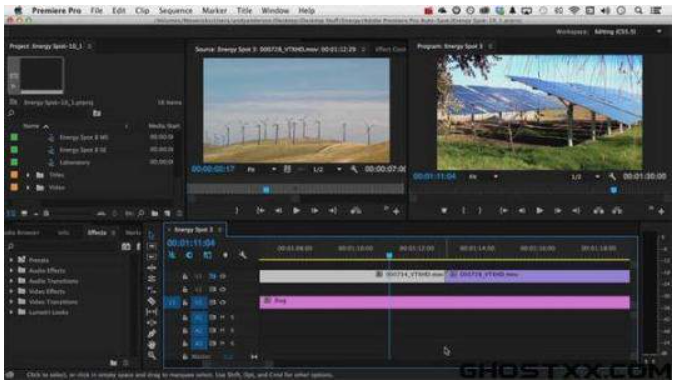Click Insert button in Source monitor
Image resolution: width=675 pixels, height=384 pixels.
click(x=356, y=211)
